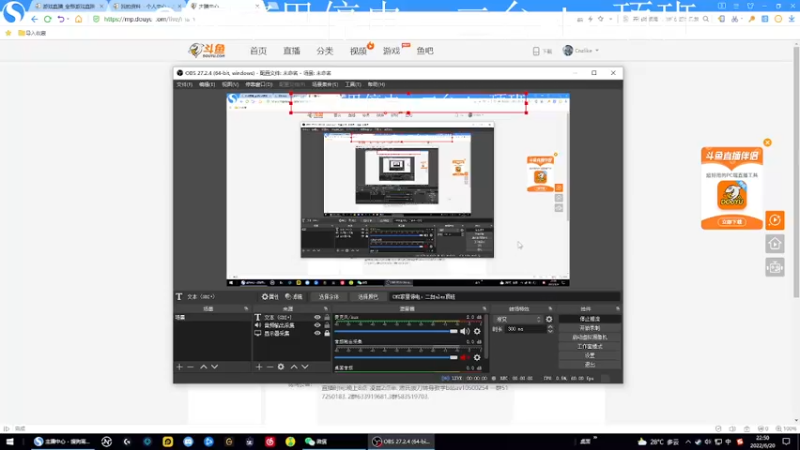
Task: Click Stop Streaming in OBS controls
Action: tap(590, 319)
